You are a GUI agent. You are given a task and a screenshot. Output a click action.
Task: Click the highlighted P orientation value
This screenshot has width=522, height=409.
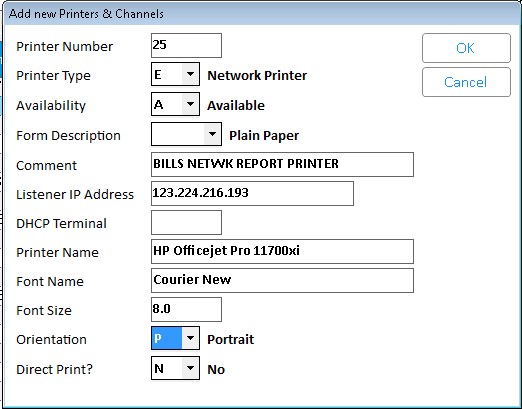[x=167, y=338]
